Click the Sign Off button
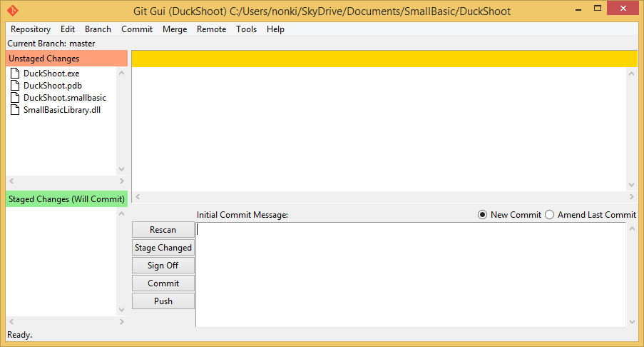The image size is (644, 347). pyautogui.click(x=163, y=266)
